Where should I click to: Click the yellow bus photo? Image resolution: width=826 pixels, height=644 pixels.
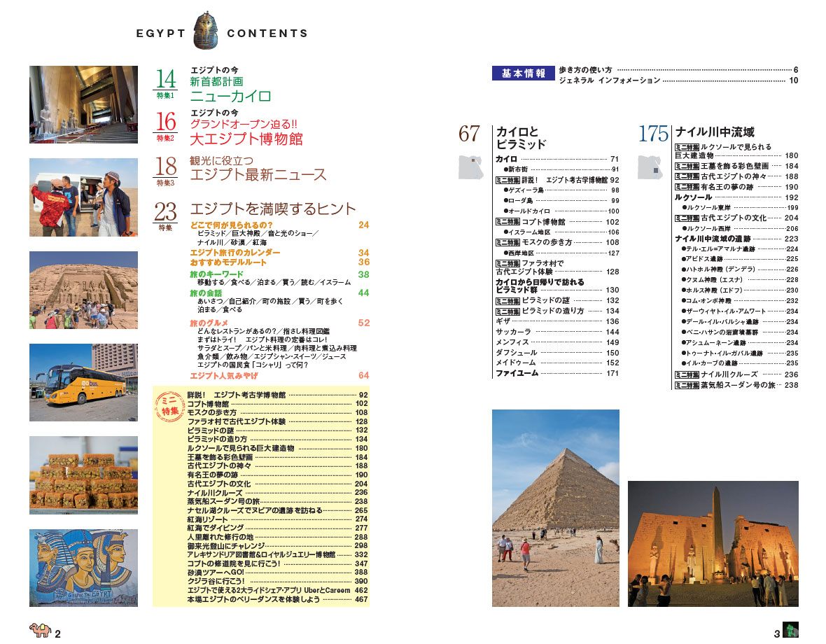[x=83, y=382]
